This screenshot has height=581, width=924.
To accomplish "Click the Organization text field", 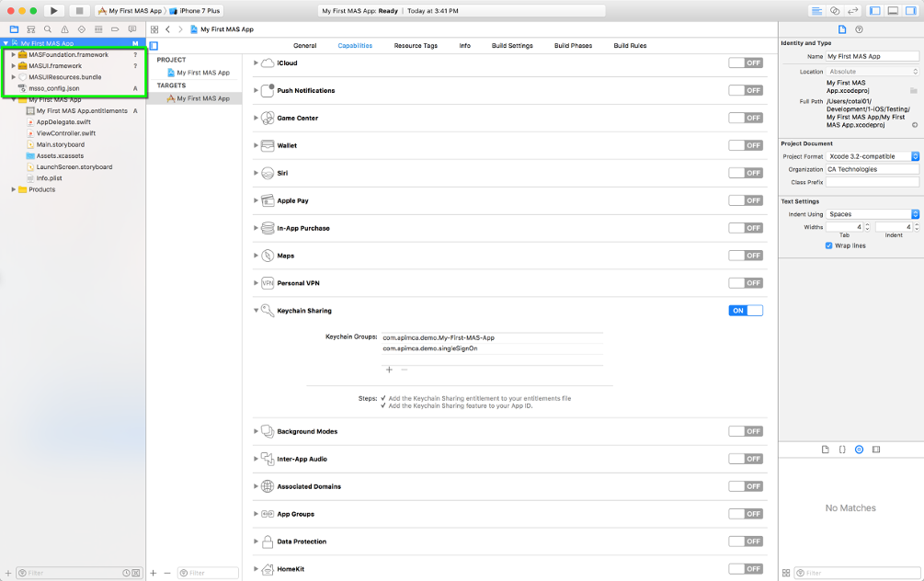I will (x=873, y=169).
